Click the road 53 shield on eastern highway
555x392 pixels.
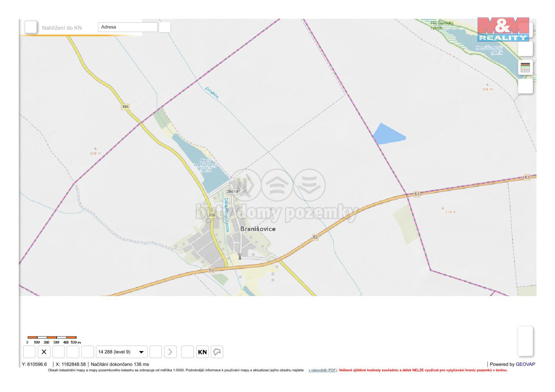point(417,194)
